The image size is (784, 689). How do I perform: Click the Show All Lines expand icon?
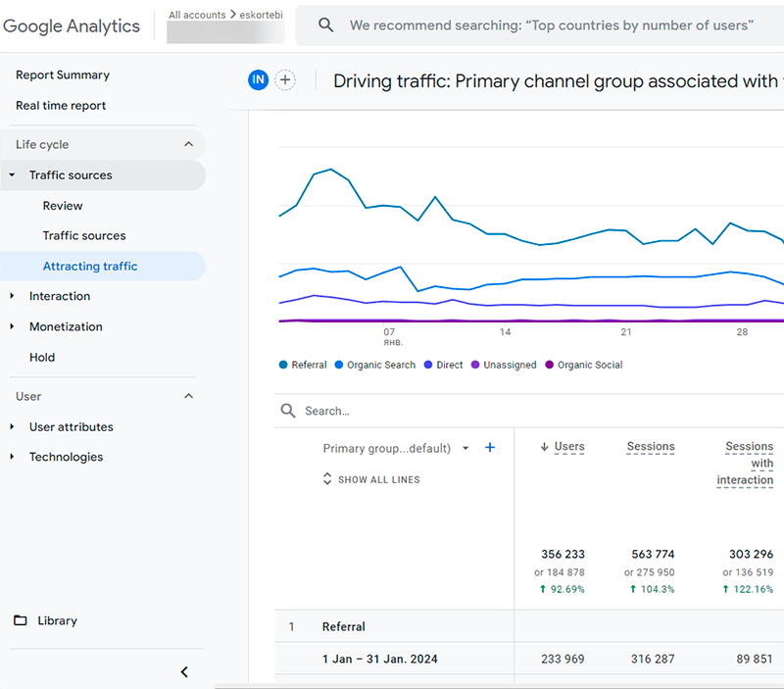327,478
